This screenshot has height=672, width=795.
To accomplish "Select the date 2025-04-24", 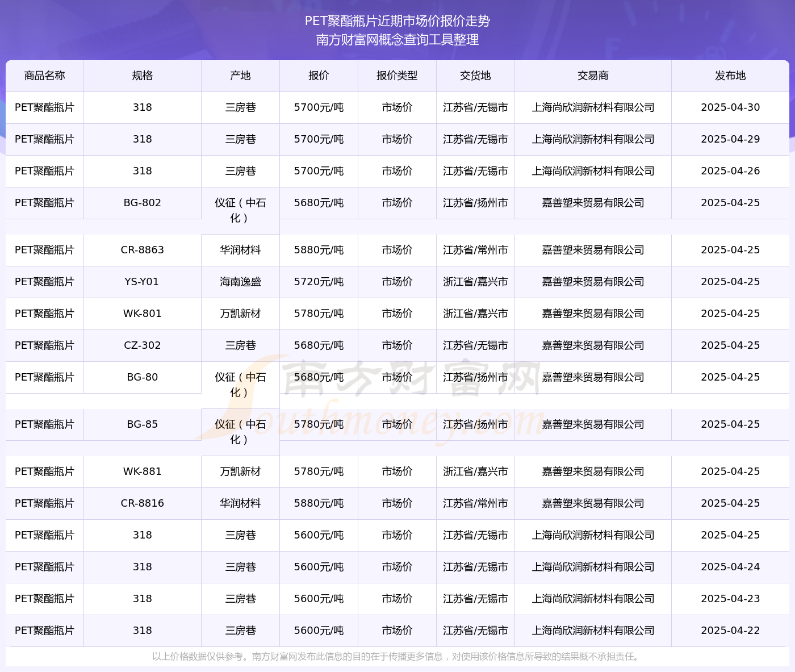I will 730,567.
